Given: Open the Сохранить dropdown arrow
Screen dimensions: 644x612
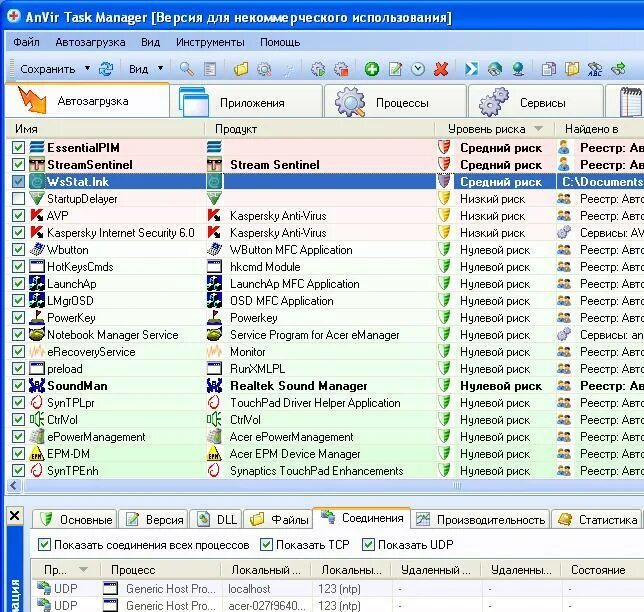Looking at the screenshot, I should pyautogui.click(x=87, y=69).
